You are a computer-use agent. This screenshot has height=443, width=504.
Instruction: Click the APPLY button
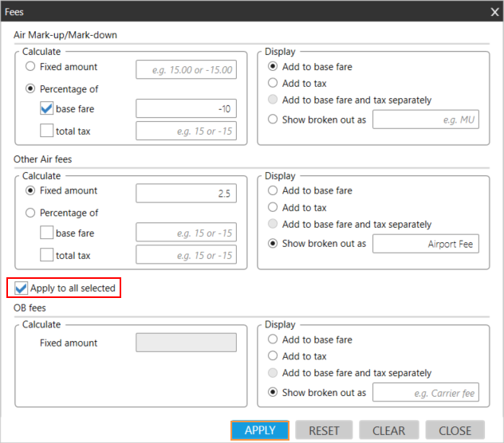260,430
